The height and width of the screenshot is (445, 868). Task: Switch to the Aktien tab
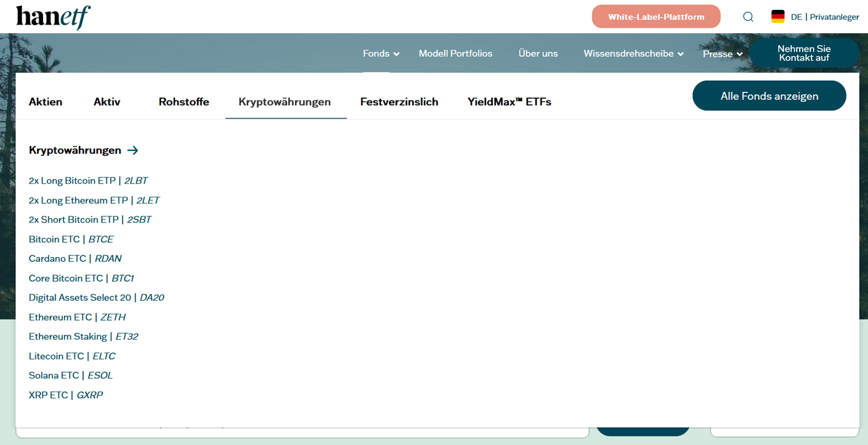point(45,102)
